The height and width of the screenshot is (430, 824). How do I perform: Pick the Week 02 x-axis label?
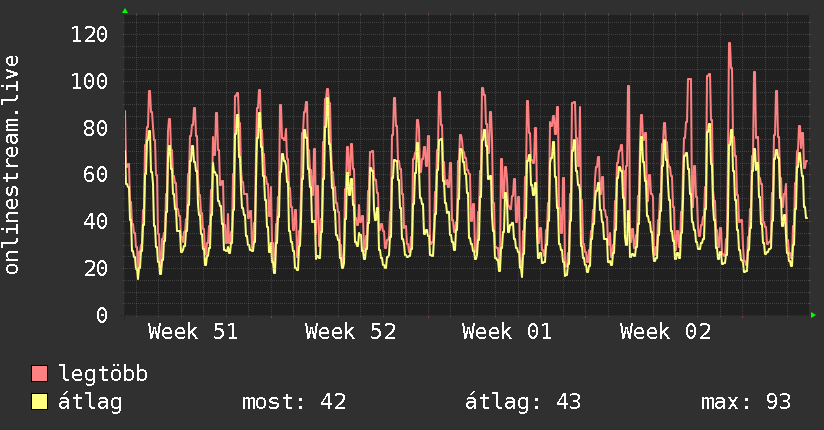tap(665, 332)
